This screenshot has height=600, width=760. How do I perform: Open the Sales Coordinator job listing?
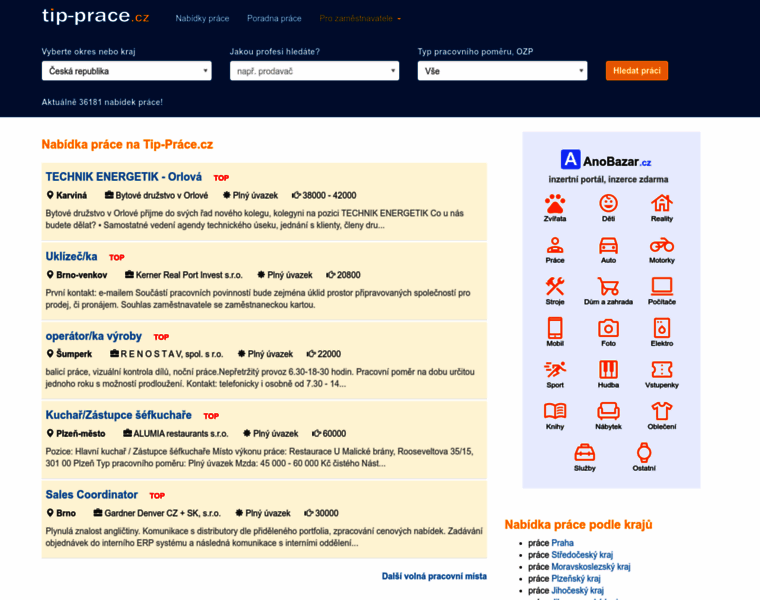click(92, 495)
